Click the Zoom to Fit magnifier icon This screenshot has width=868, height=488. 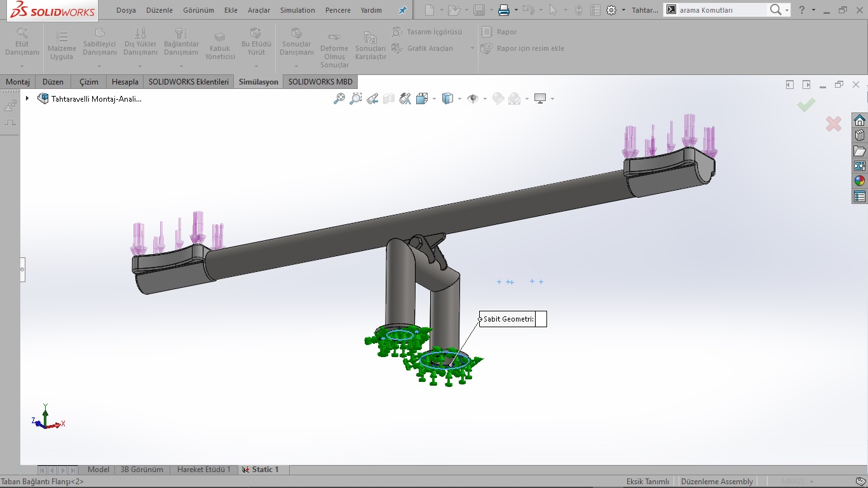(x=339, y=98)
